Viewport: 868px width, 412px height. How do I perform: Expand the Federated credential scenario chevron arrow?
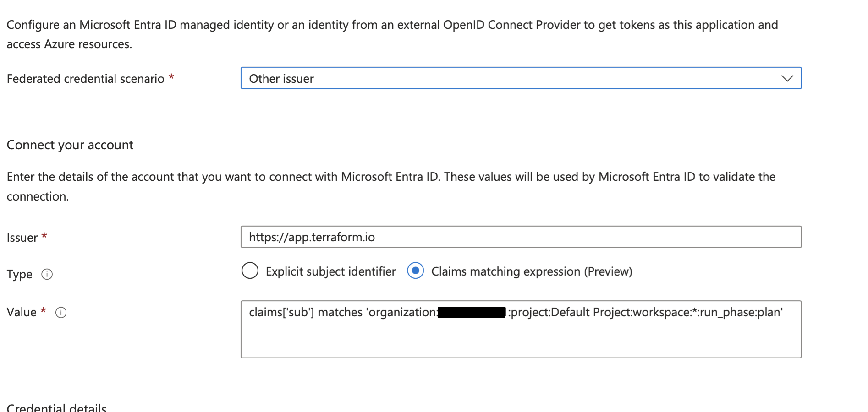pos(787,78)
